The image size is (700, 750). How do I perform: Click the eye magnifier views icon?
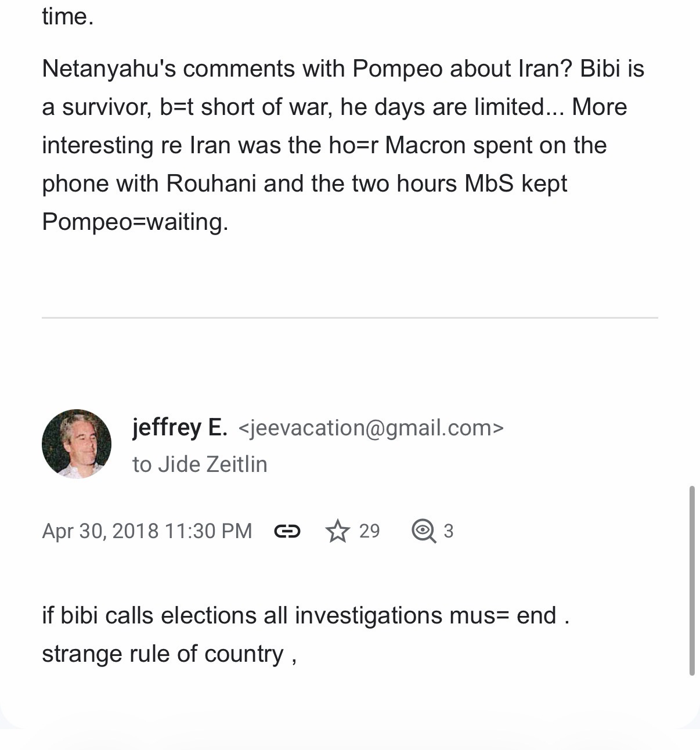click(x=424, y=531)
